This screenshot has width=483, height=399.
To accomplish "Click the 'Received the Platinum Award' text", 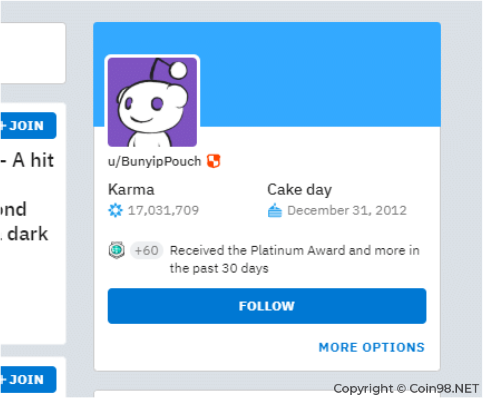I will [x=295, y=259].
